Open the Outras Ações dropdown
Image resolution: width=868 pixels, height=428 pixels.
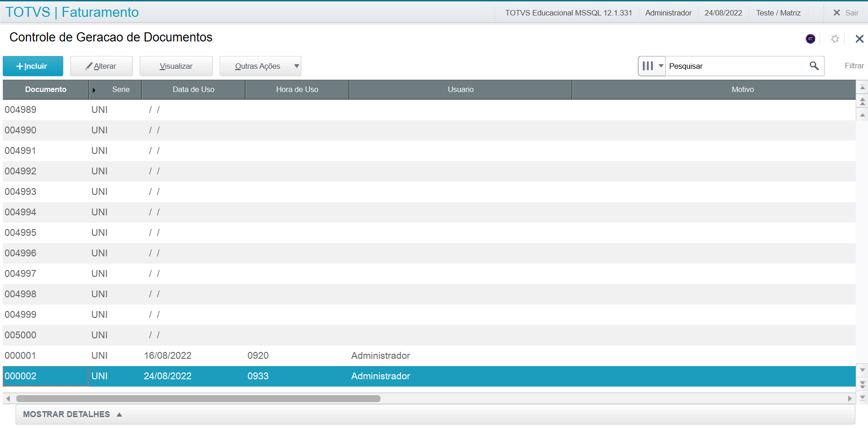260,66
